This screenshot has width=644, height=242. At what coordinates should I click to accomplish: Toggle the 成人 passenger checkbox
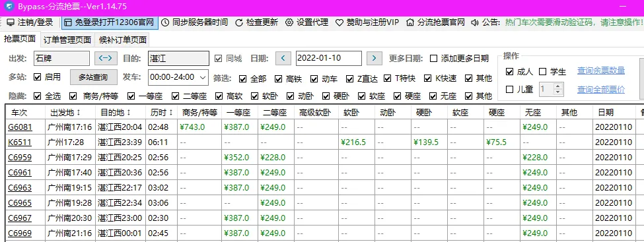[x=510, y=72]
